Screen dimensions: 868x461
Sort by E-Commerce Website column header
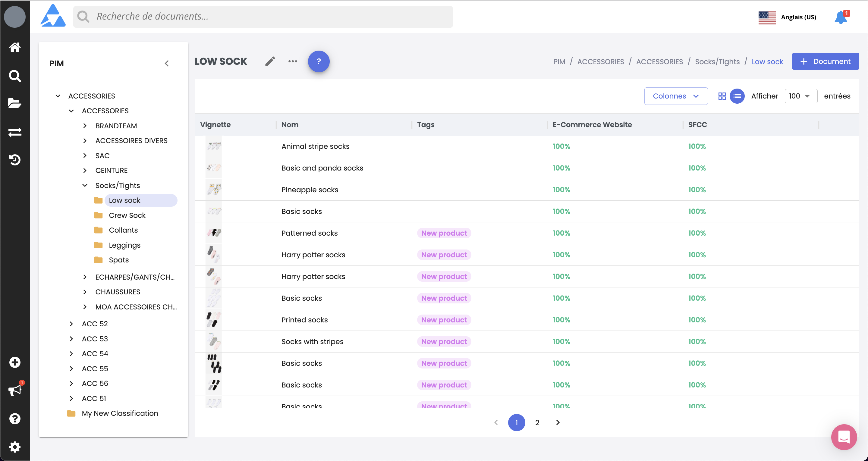(592, 125)
